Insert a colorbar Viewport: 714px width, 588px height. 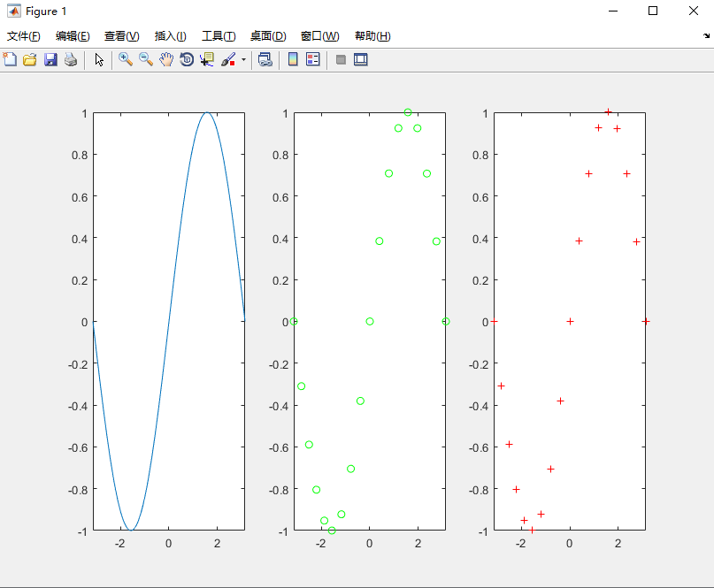pyautogui.click(x=292, y=59)
